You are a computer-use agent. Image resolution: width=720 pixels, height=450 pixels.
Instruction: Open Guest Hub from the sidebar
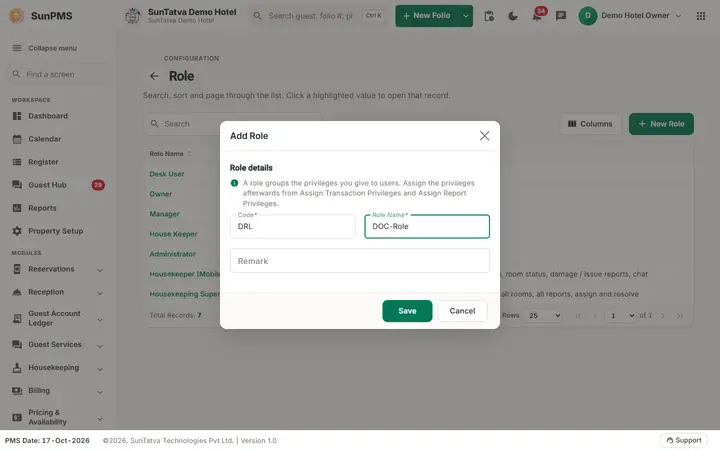[47, 185]
